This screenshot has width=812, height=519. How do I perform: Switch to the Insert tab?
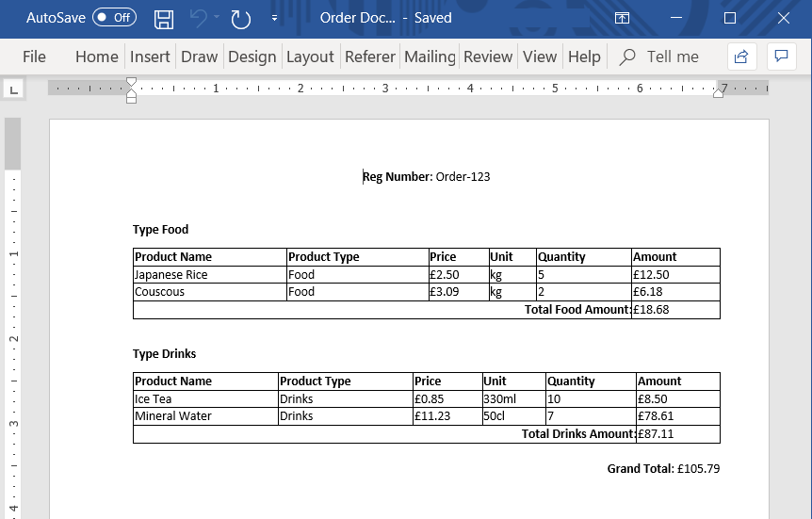tap(150, 57)
